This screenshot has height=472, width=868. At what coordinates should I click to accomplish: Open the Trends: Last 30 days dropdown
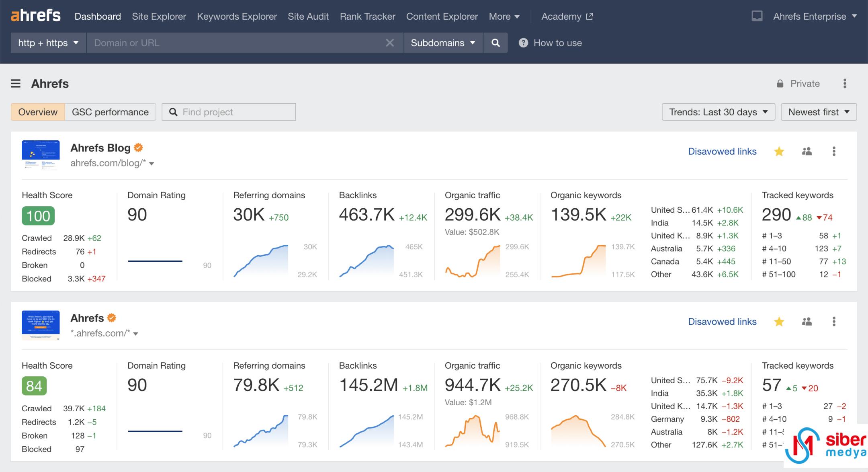(719, 112)
